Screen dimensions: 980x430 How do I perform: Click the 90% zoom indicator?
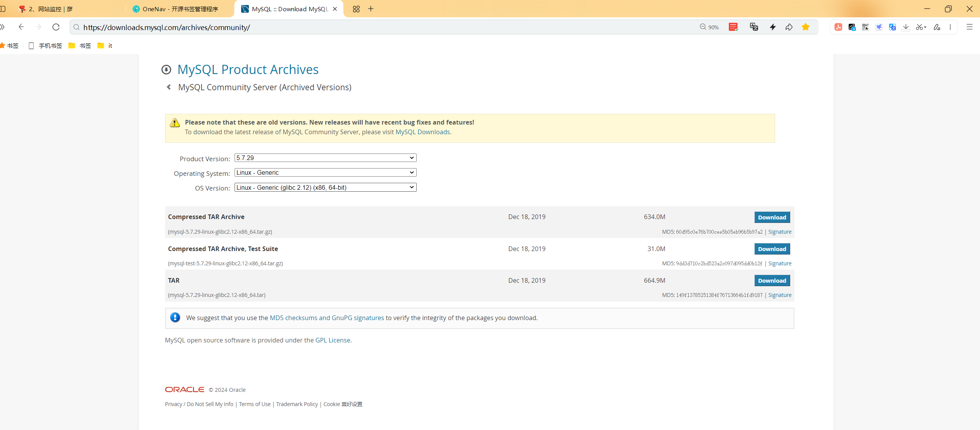[709, 27]
